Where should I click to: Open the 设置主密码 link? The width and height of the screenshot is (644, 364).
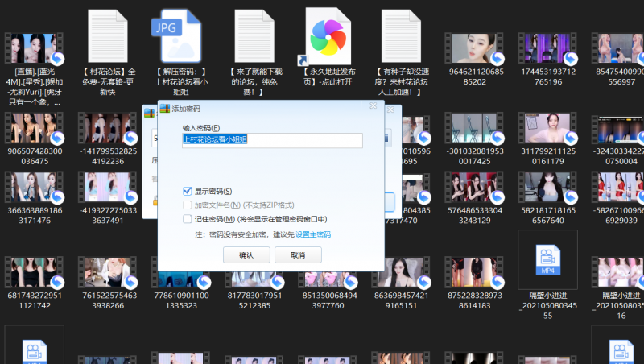312,234
